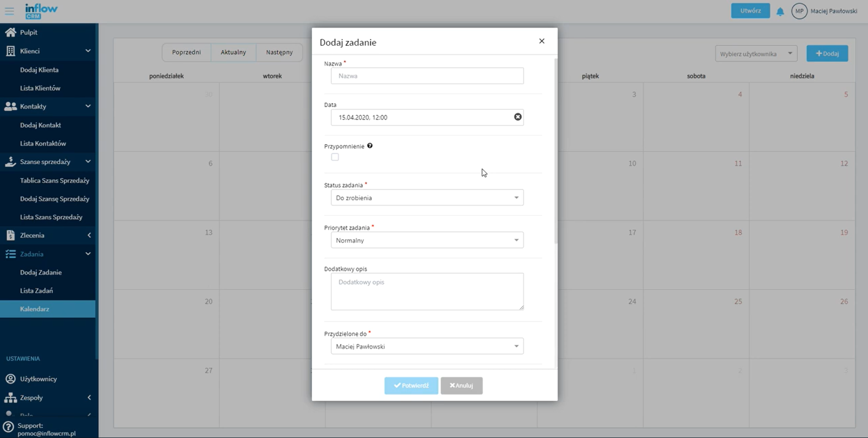This screenshot has width=868, height=438.
Task: Open notifications bell icon
Action: 780,12
